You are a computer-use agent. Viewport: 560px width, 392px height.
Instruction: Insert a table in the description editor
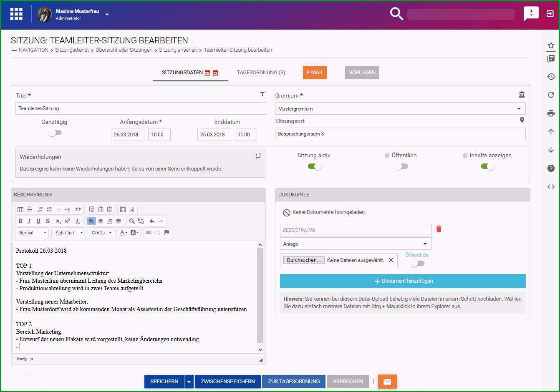pyautogui.click(x=20, y=209)
